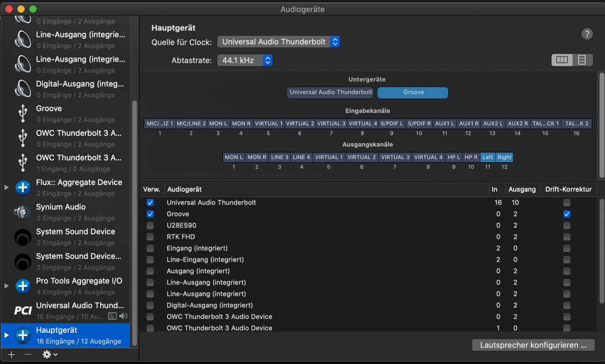Click the audio device table scrollbar
The height and width of the screenshot is (364, 605).
click(x=601, y=251)
